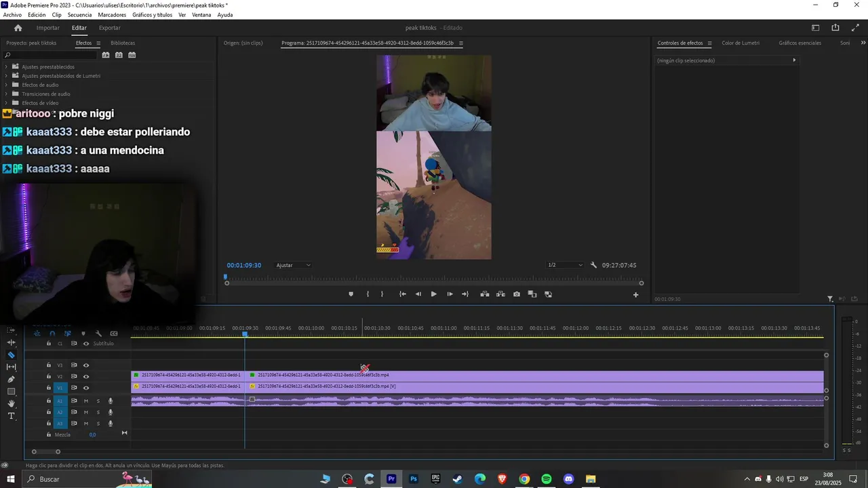Screen dimensions: 868x488
Task: Go to Importar workspace
Action: point(48,28)
